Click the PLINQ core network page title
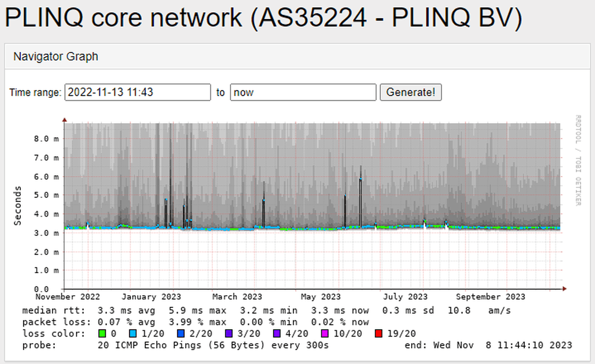This screenshot has width=595, height=364. pos(263,17)
